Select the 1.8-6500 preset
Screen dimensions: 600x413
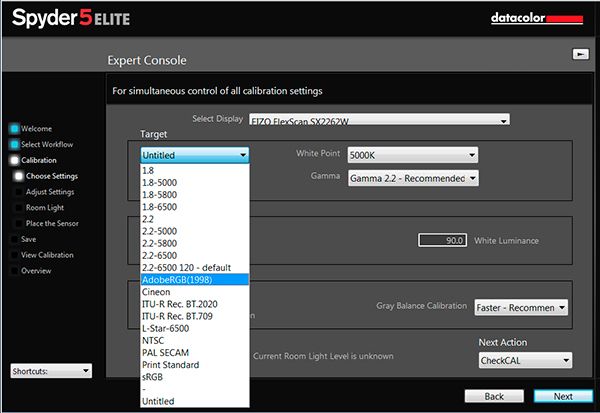tap(195, 207)
